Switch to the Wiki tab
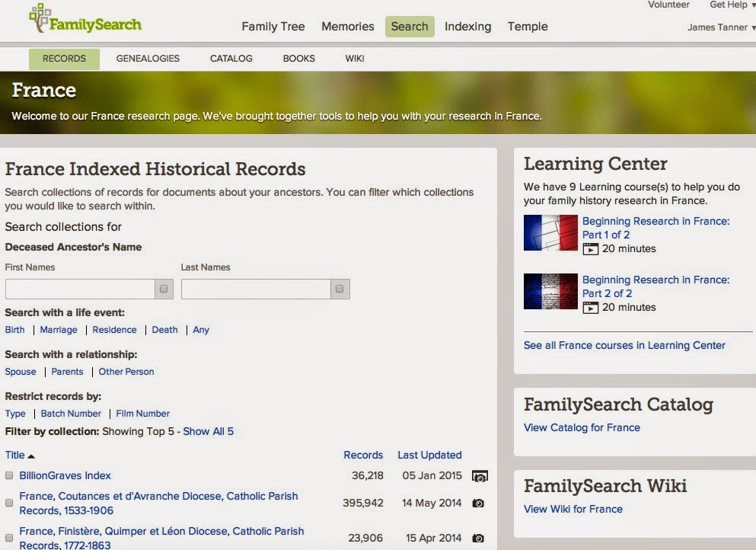 coord(355,59)
